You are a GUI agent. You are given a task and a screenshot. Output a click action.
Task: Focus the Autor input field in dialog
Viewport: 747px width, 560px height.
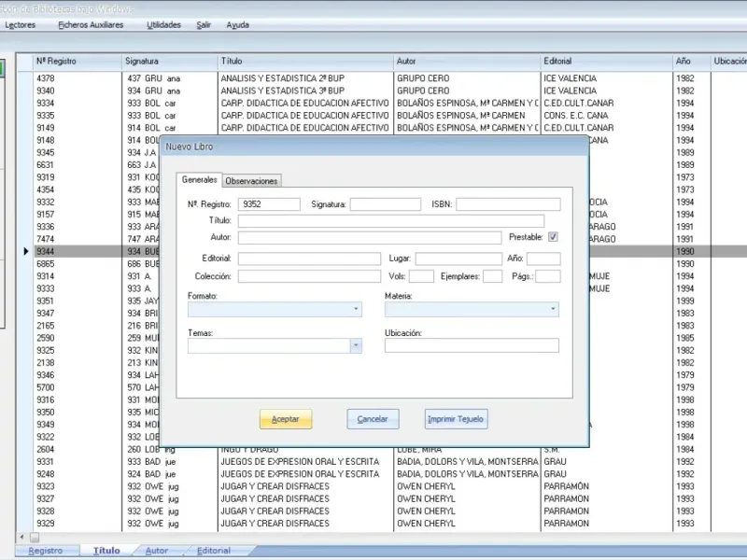coord(370,237)
